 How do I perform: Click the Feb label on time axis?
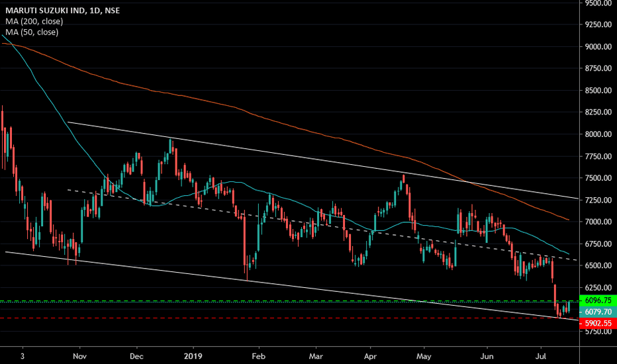click(259, 357)
